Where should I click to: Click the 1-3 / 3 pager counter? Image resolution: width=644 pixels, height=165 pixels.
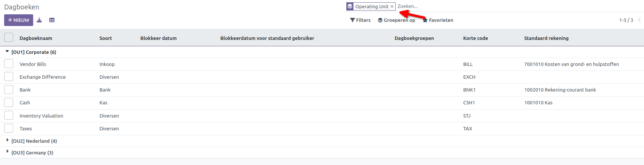tap(626, 20)
